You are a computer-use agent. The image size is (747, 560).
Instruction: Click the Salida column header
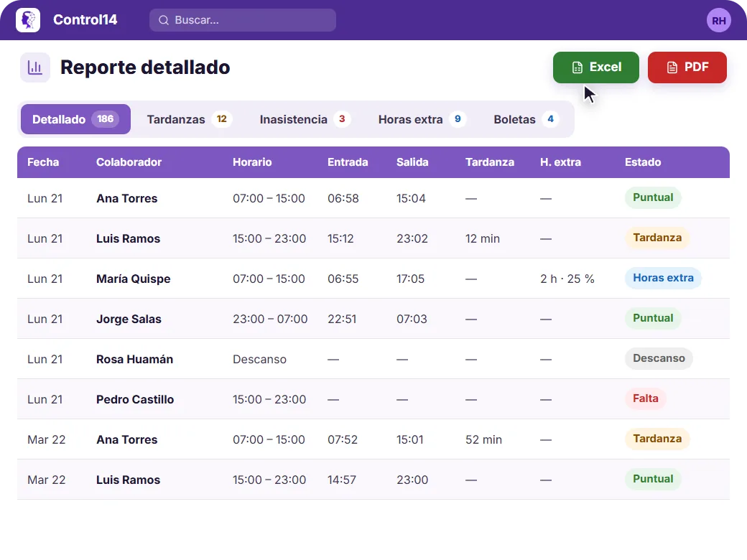[x=412, y=162]
